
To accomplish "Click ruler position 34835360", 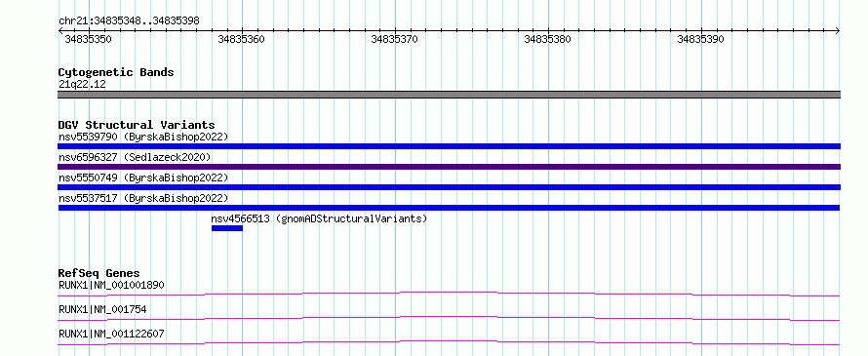I will coord(241,39).
